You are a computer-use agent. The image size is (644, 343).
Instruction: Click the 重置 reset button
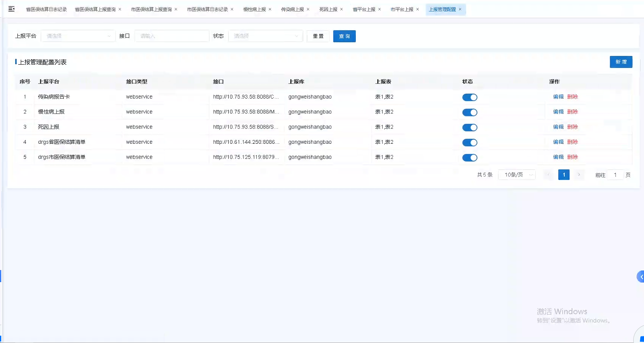(318, 36)
